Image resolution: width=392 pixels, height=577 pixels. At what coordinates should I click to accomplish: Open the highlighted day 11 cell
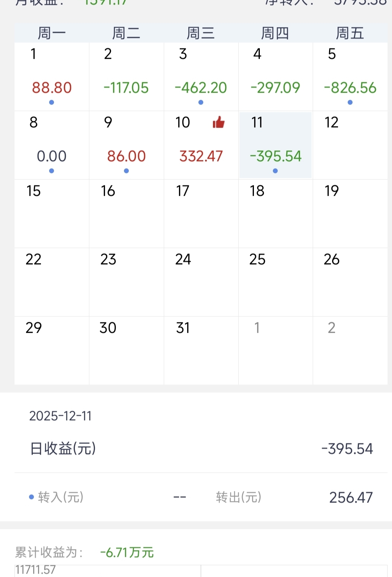275,145
